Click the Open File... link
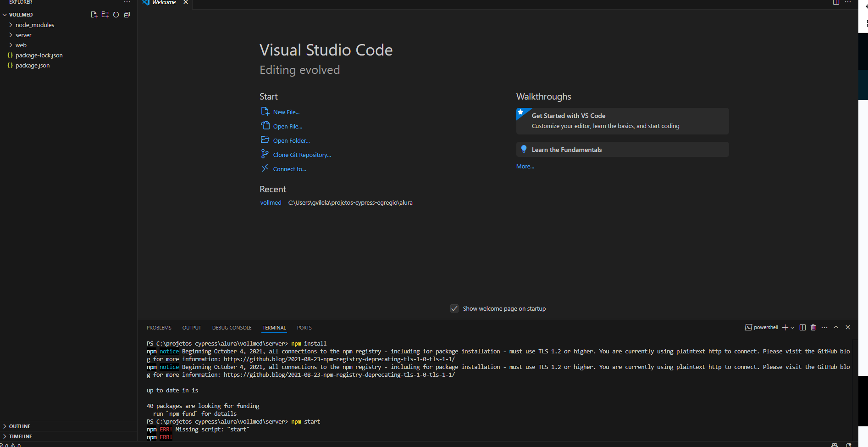Screen dimensions: 868x447 coord(287,126)
